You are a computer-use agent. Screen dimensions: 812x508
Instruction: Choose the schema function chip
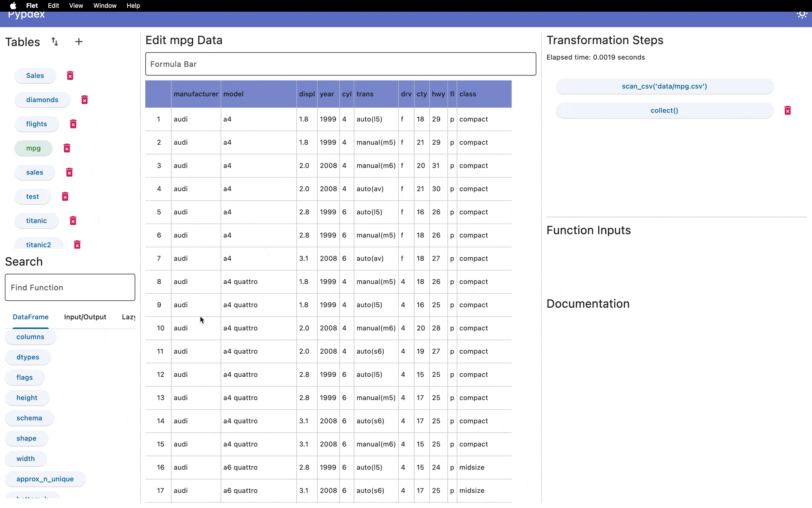pyautogui.click(x=29, y=418)
